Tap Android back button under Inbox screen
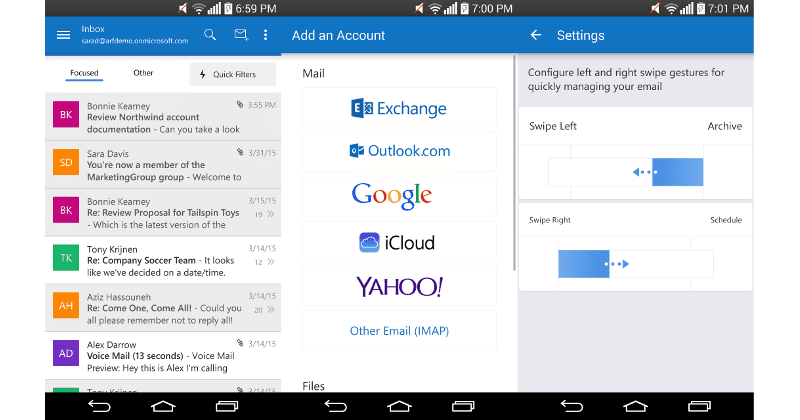The width and height of the screenshot is (800, 420). click(x=99, y=406)
